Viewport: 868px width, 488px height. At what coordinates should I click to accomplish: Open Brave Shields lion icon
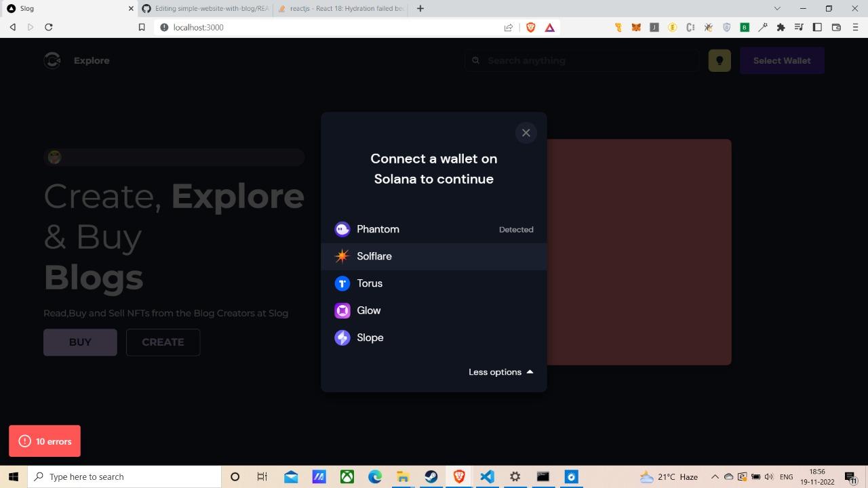[530, 27]
